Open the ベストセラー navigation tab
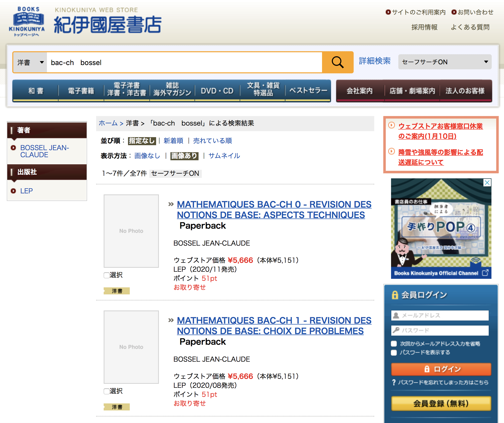Viewport: 504px width, 423px height. (x=308, y=91)
